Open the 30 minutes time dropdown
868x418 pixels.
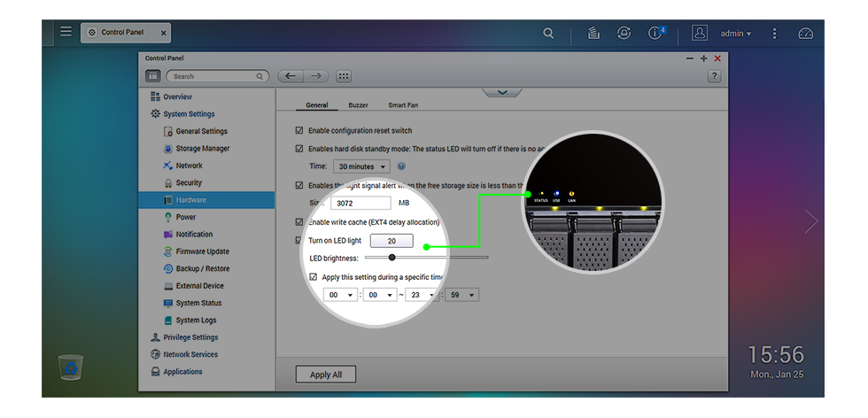pos(361,166)
